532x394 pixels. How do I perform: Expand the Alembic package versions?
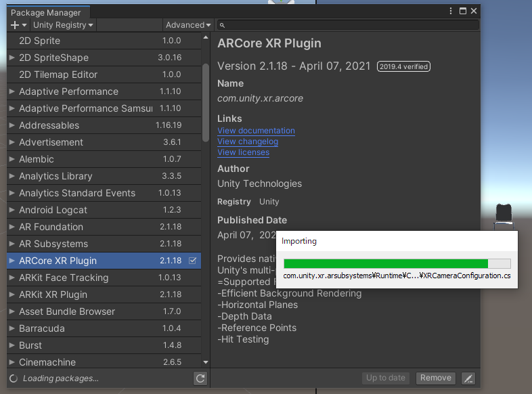tap(12, 159)
